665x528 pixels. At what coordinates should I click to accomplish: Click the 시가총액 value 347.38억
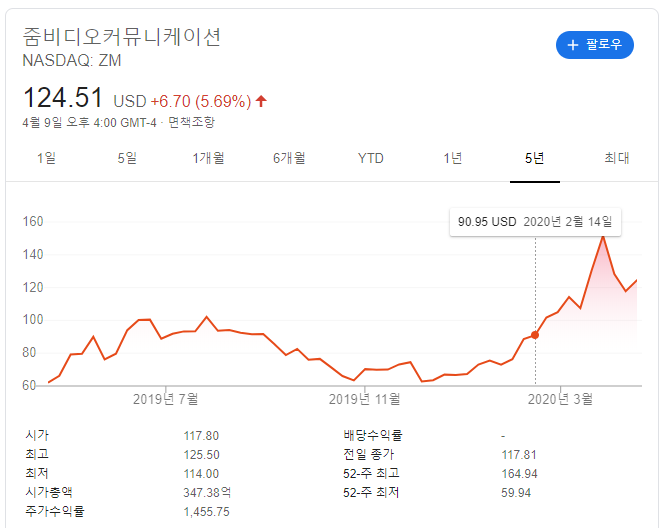click(207, 493)
